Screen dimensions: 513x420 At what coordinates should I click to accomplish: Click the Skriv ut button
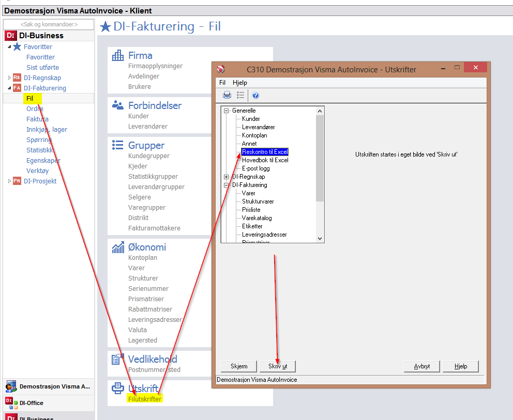point(278,366)
